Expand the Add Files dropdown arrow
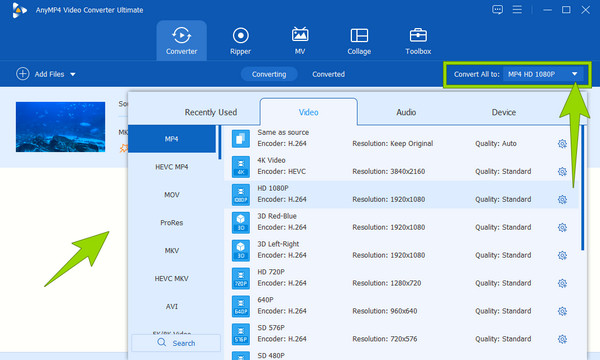The height and width of the screenshot is (360, 600). click(73, 74)
